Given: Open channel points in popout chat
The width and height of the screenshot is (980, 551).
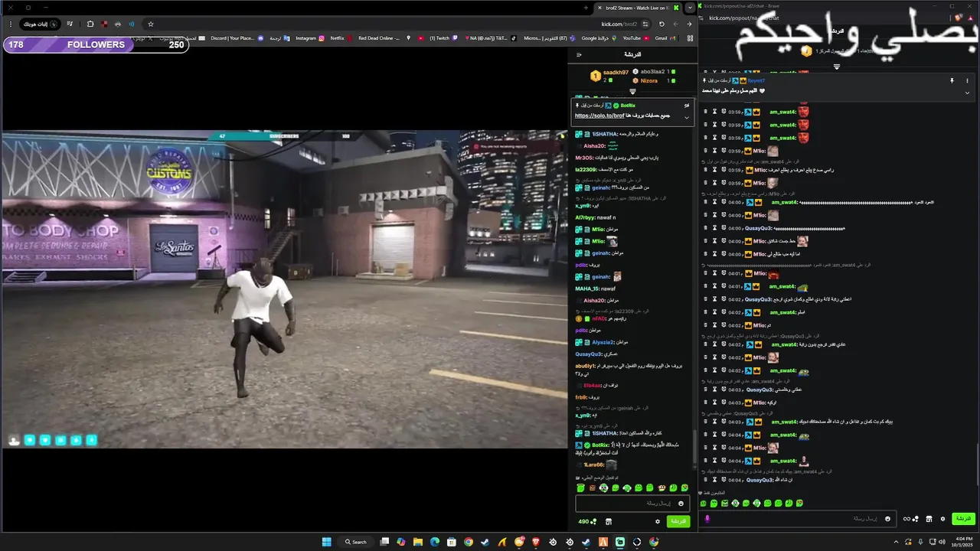Looking at the screenshot, I should (911, 519).
